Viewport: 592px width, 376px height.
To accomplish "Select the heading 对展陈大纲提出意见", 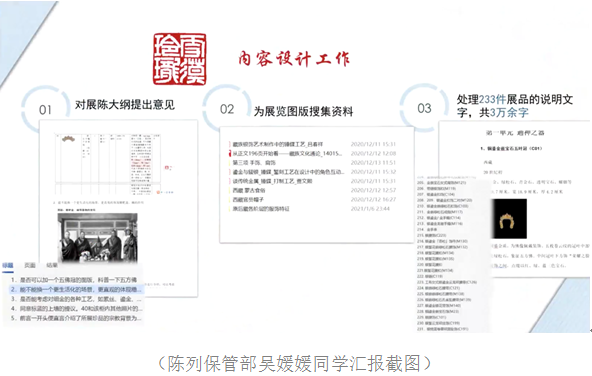I will (x=125, y=105).
